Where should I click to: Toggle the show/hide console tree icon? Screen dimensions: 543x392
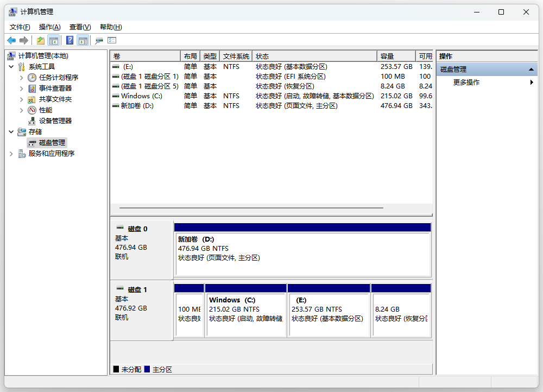pyautogui.click(x=54, y=41)
